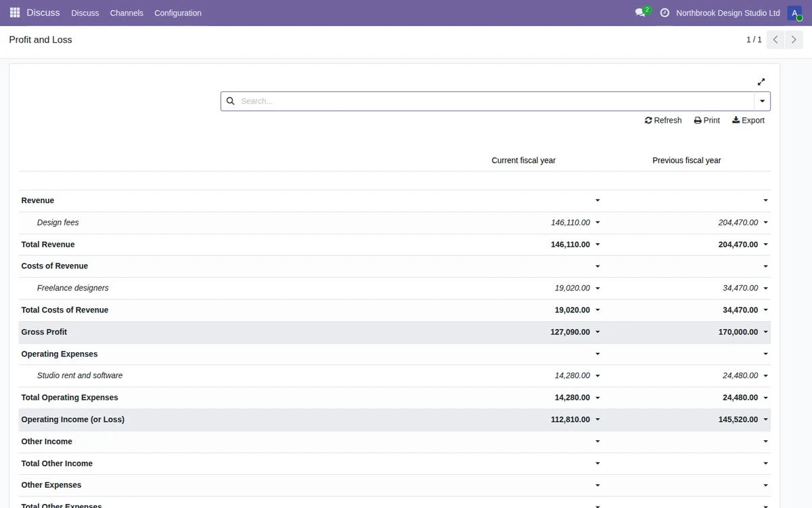The width and height of the screenshot is (812, 508).
Task: Open the Configuration menu
Action: [178, 13]
